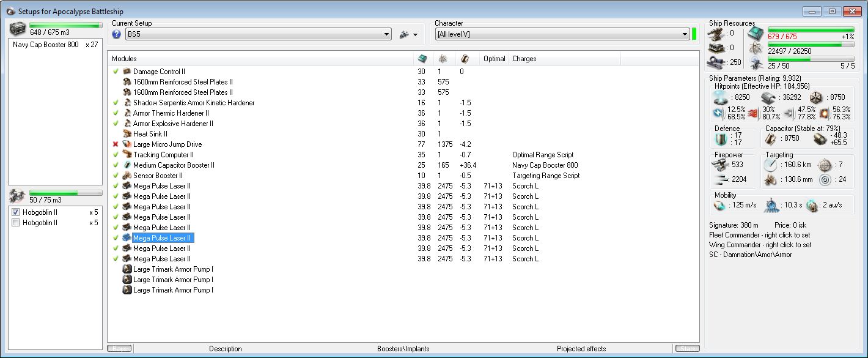868x358 pixels.
Task: Open the Current Setup BS5 dropdown
Action: click(258, 35)
